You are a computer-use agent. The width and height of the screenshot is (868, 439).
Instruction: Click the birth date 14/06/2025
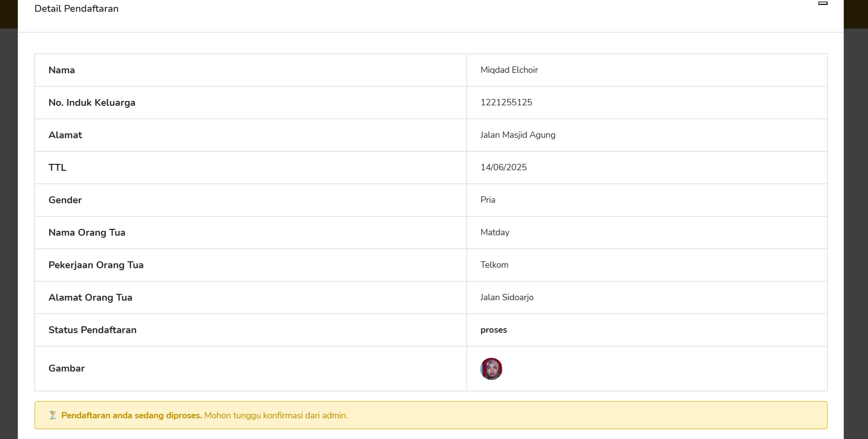[503, 167]
